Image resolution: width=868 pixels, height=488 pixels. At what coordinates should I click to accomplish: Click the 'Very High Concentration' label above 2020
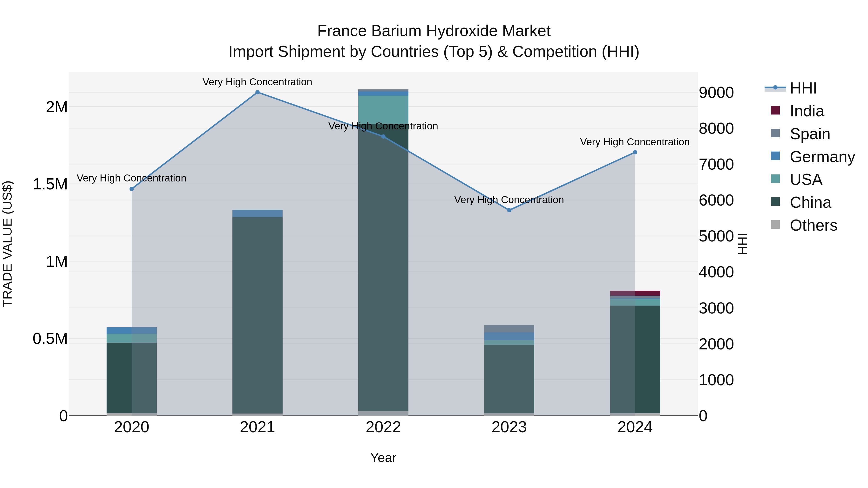pos(132,178)
